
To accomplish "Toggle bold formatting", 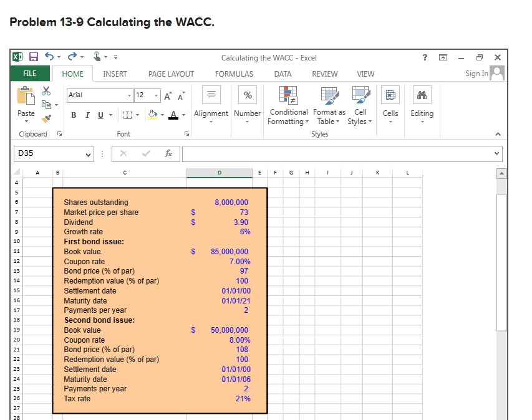I will point(74,115).
